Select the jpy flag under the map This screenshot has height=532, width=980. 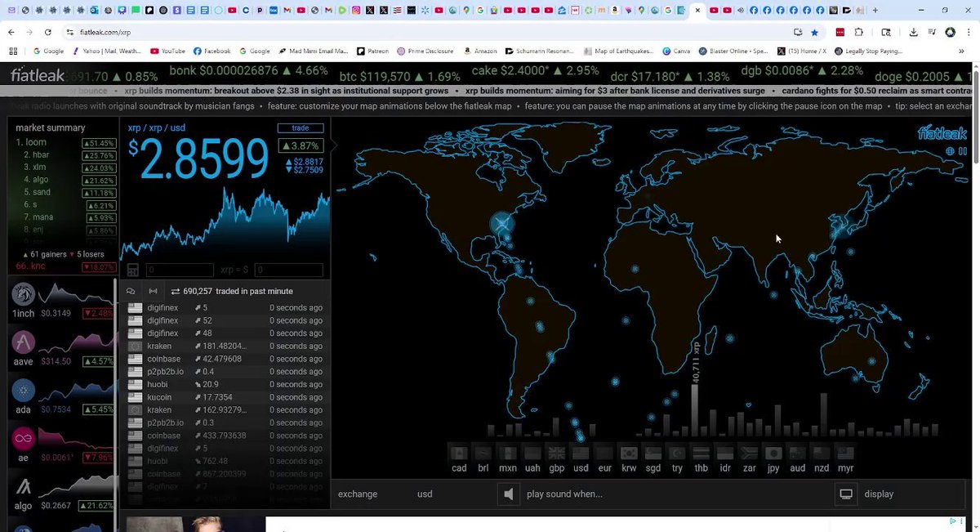[x=773, y=453]
